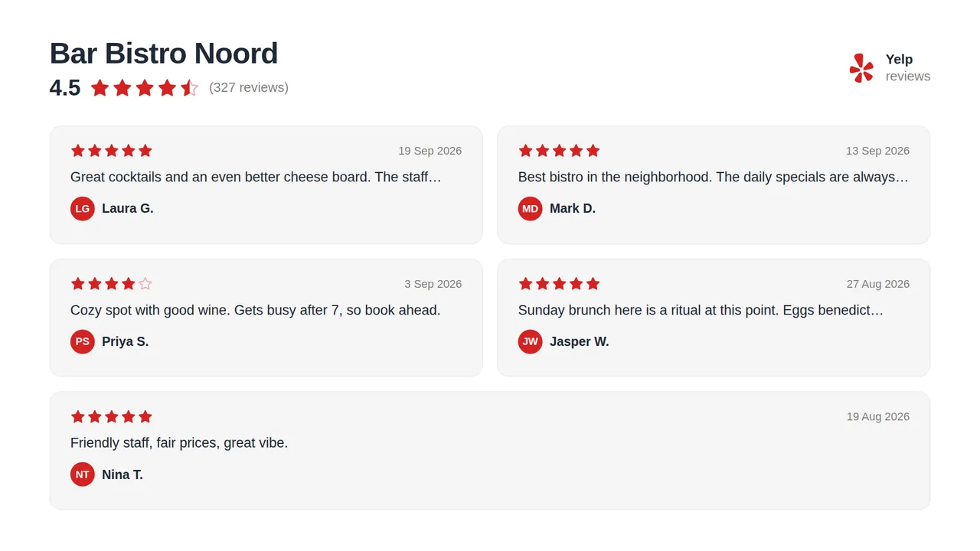
Task: Click the red Yelp burst logo
Action: 861,68
